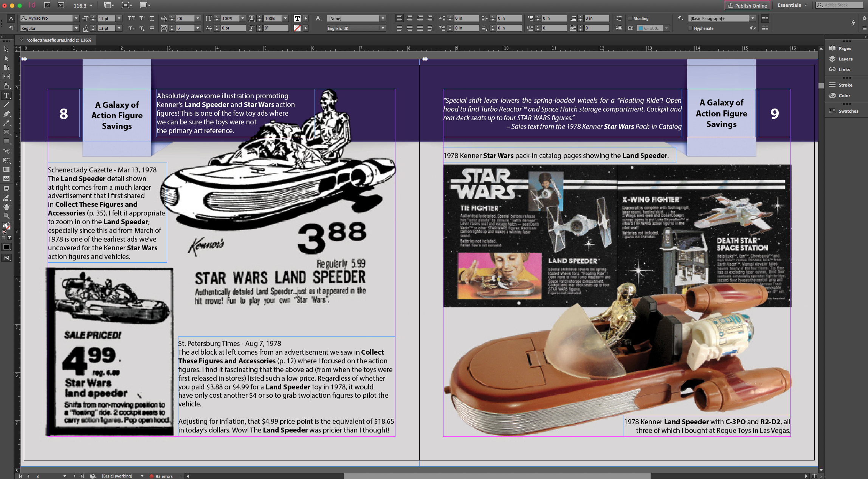Select the Line tool

point(6,105)
